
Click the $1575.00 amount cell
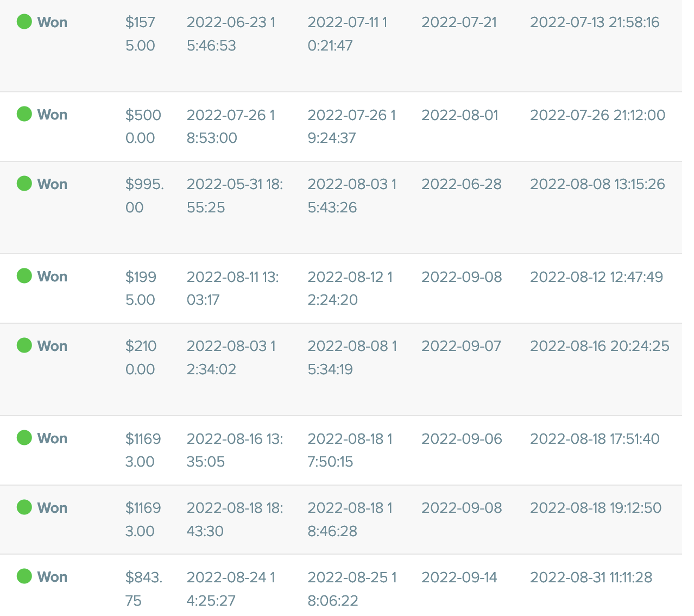pos(141,34)
